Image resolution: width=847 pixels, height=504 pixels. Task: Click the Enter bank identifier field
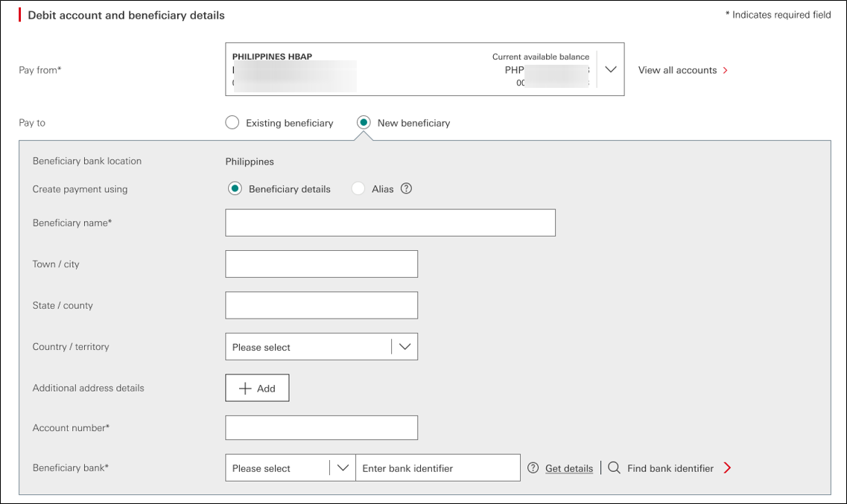[437, 468]
